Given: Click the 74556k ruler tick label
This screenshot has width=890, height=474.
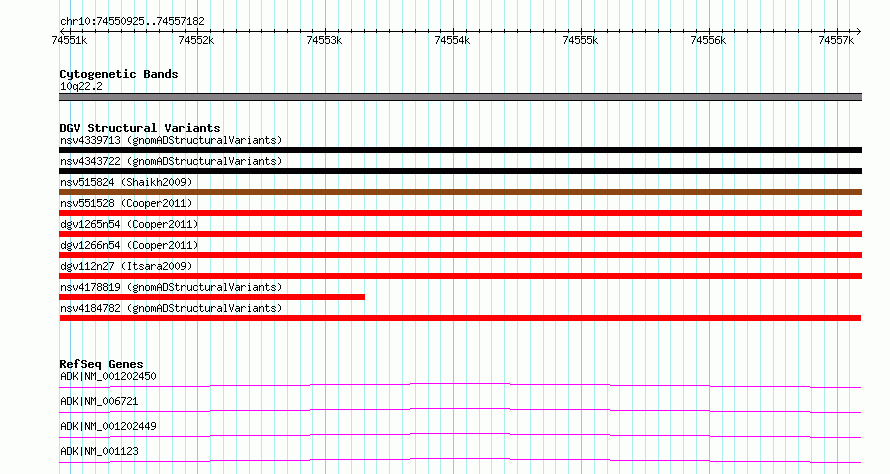Looking at the screenshot, I should point(708,40).
